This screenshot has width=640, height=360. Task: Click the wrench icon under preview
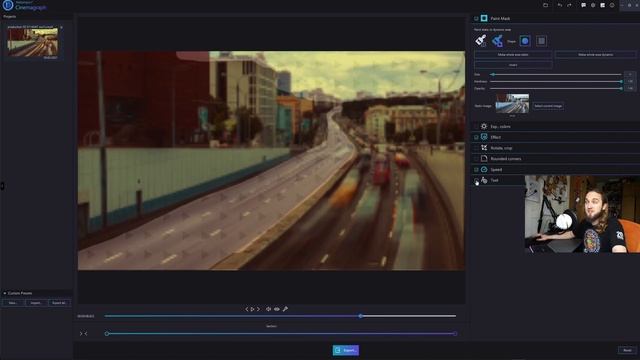click(285, 309)
